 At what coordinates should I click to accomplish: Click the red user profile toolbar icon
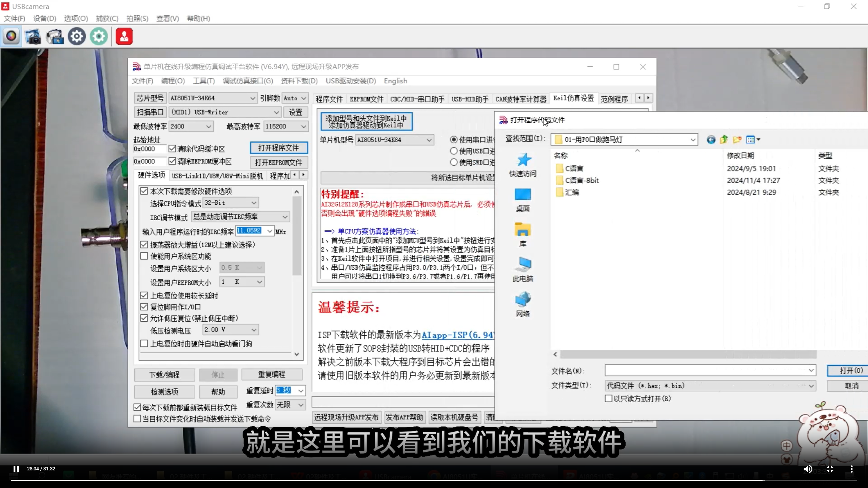tap(124, 36)
